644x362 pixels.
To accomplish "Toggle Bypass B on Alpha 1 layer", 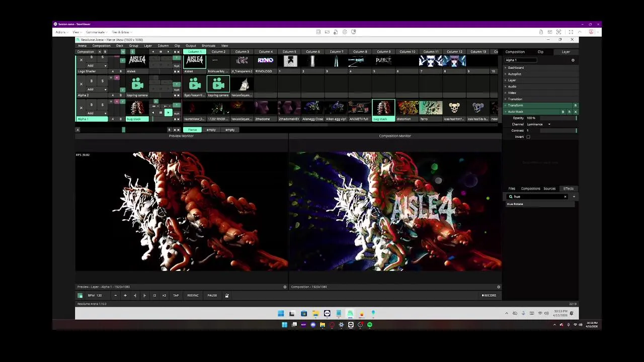I will [92, 105].
